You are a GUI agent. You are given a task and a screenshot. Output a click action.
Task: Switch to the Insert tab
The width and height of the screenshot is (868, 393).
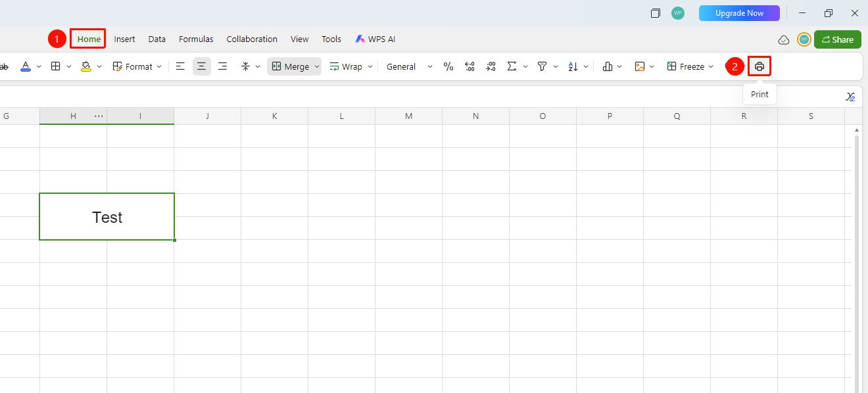(x=124, y=39)
